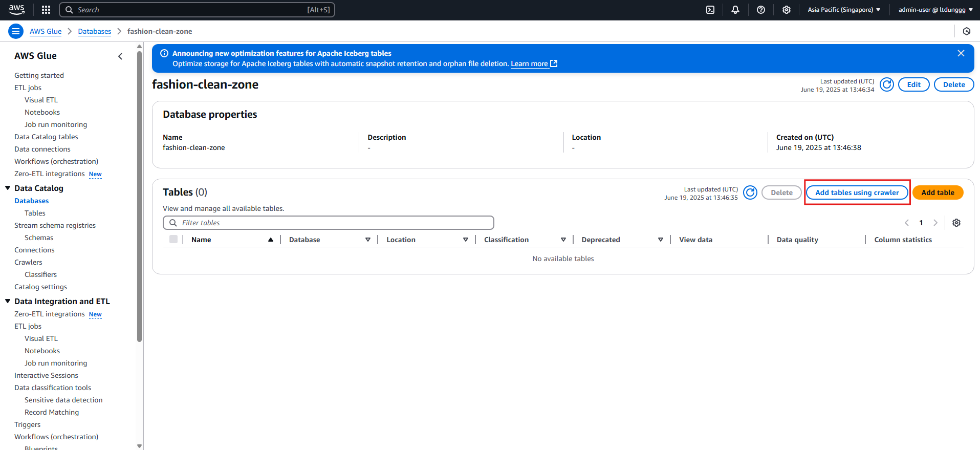
Task: Open Interactive Sessions in the sidebar
Action: tap(47, 375)
